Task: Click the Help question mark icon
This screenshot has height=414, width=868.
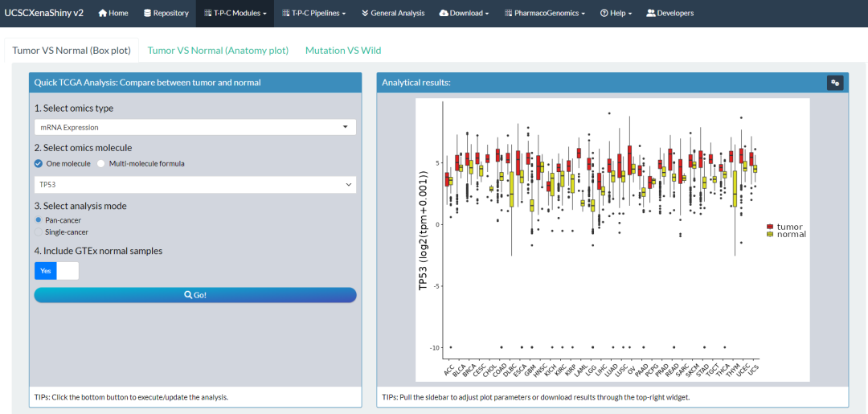Action: (604, 14)
